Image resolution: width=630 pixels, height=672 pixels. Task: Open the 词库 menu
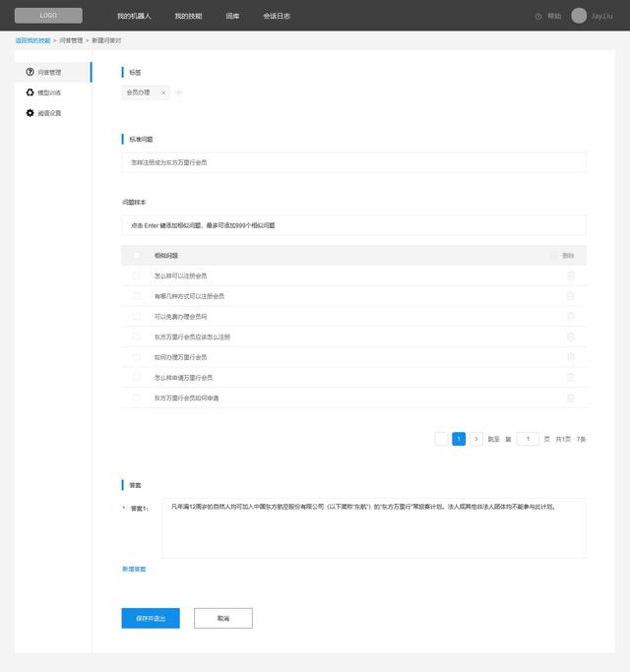pyautogui.click(x=232, y=16)
